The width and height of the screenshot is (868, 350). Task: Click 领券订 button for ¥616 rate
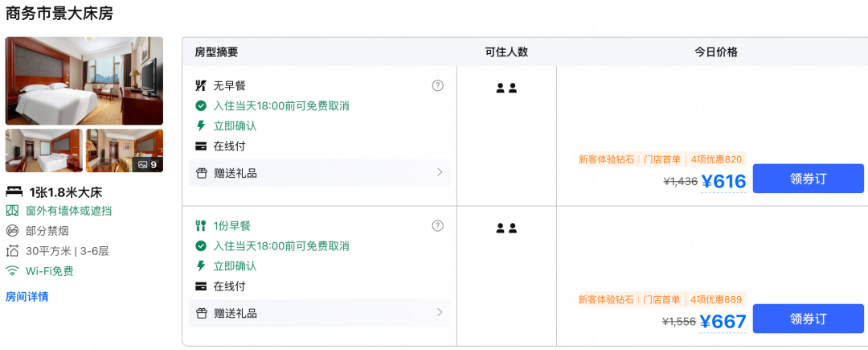pyautogui.click(x=809, y=179)
